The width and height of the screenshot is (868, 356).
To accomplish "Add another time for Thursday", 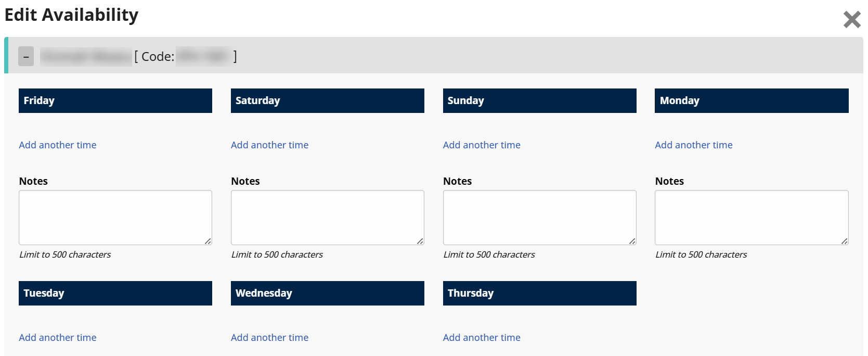I will point(482,338).
